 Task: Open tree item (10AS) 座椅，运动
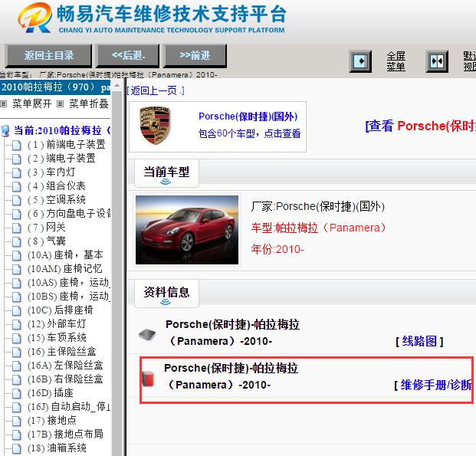click(x=69, y=282)
